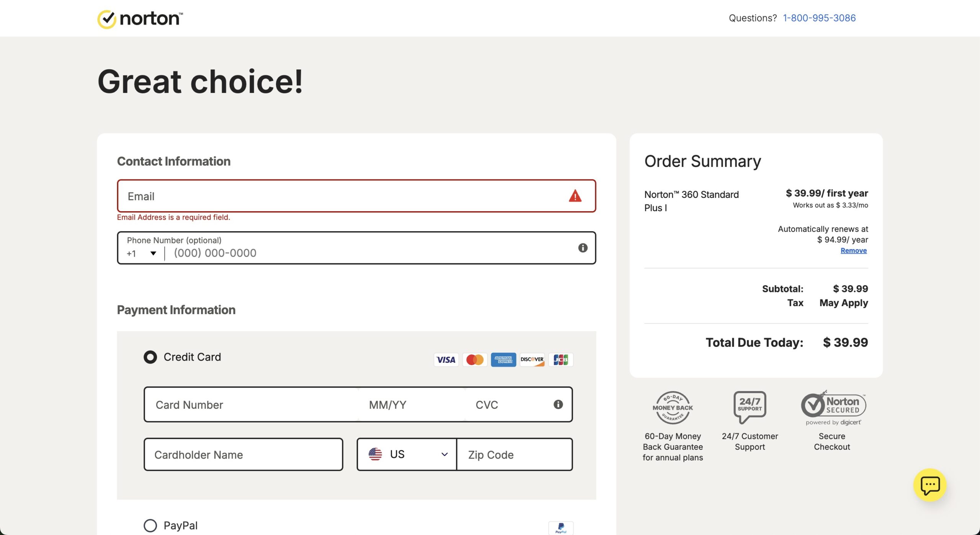Click the 'Contact Information' heading
This screenshot has height=535, width=980.
[174, 161]
